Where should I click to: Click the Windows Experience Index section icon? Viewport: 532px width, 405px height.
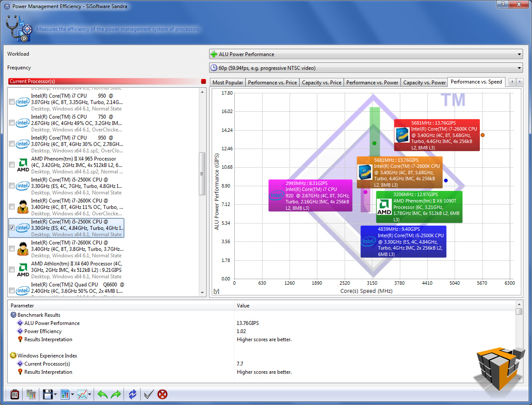[x=13, y=356]
